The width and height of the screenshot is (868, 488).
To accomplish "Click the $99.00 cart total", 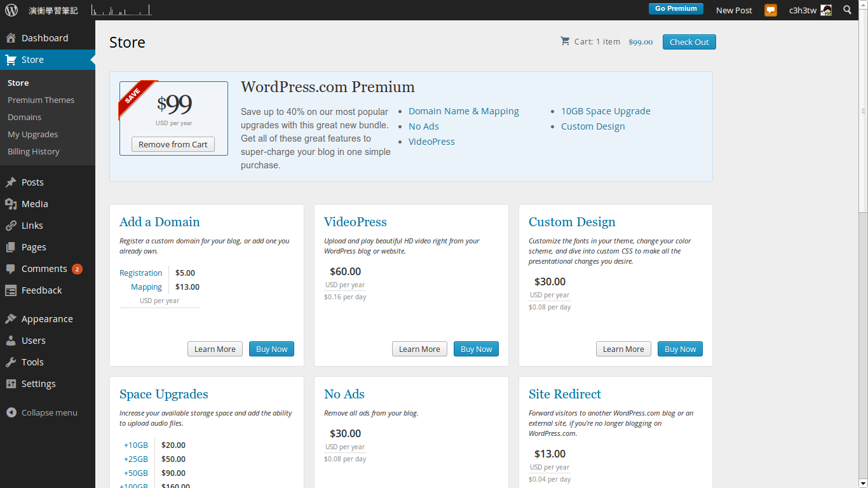I will (x=641, y=42).
